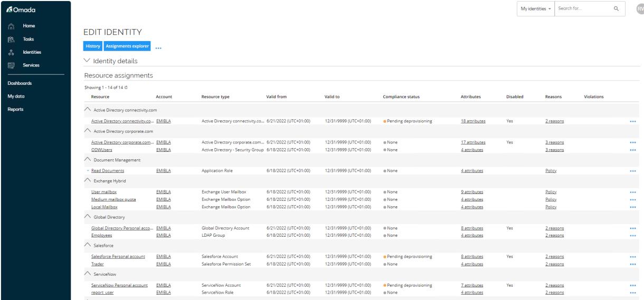The height and width of the screenshot is (300, 644).
Task: Open the My identities search scope dropdown
Action: (x=535, y=9)
